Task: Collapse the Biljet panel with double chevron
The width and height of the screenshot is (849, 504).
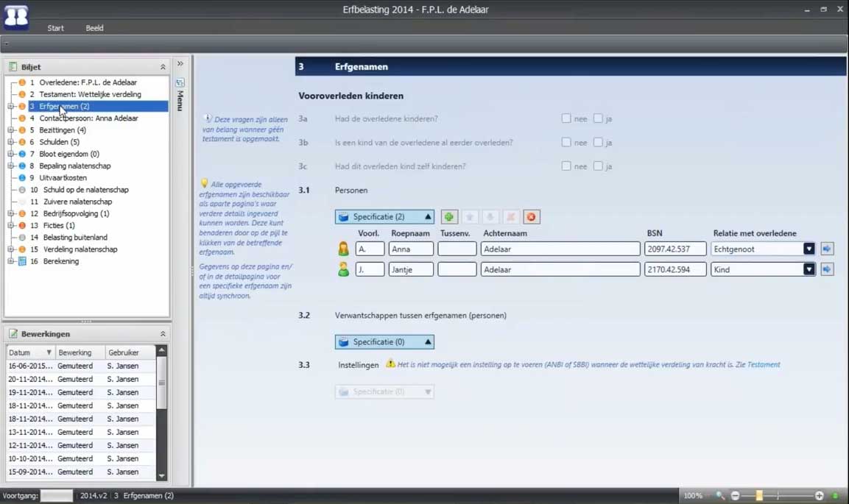Action: (x=163, y=67)
